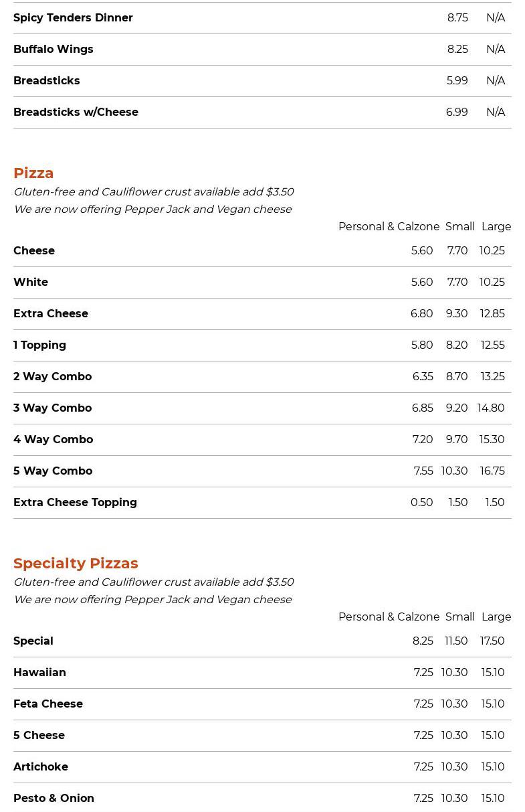Click the 8.75 Spicy Tenders Dinner price
Screen dimensions: 525x812
[x=457, y=17]
